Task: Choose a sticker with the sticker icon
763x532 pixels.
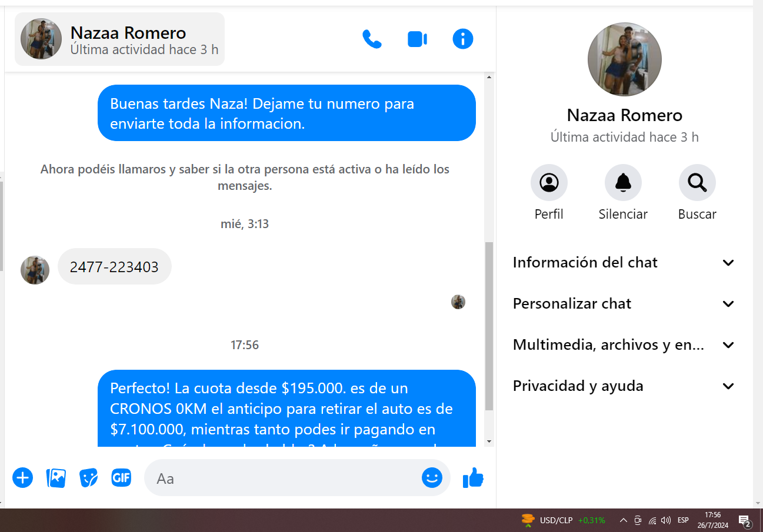Action: [88, 478]
